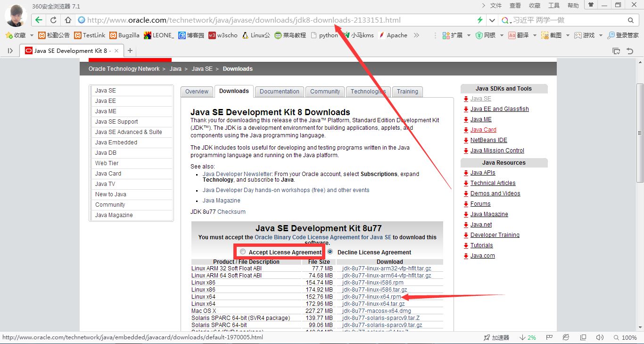
Task: Expand the bookmarks overflow chevron
Action: point(416,35)
